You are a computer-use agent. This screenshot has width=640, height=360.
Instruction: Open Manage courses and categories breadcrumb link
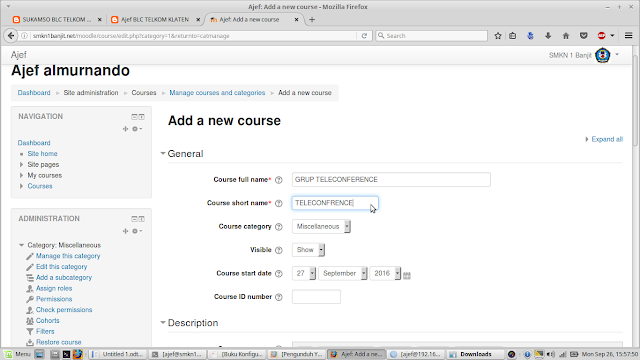coord(217,93)
